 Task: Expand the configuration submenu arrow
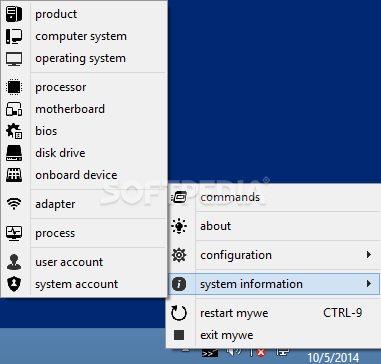point(369,255)
